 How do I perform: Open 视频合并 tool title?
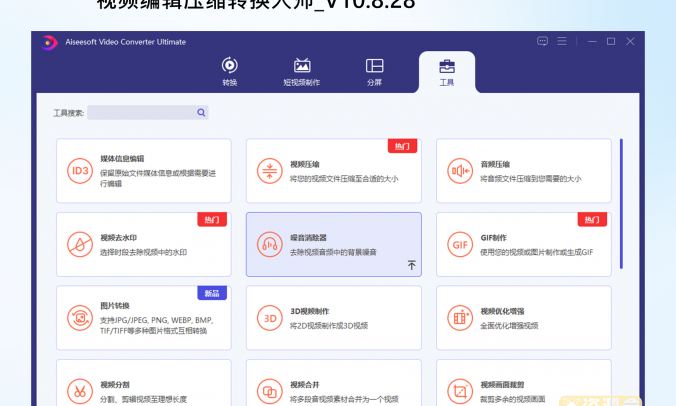coord(305,384)
